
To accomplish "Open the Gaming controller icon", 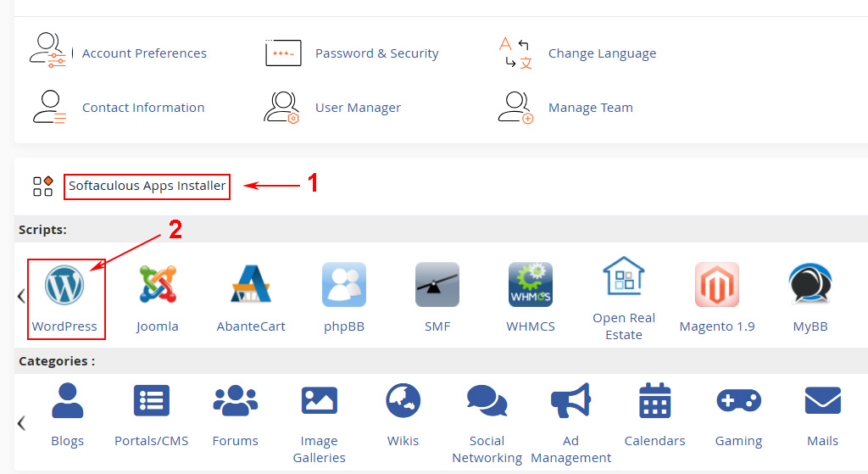I will 739,400.
